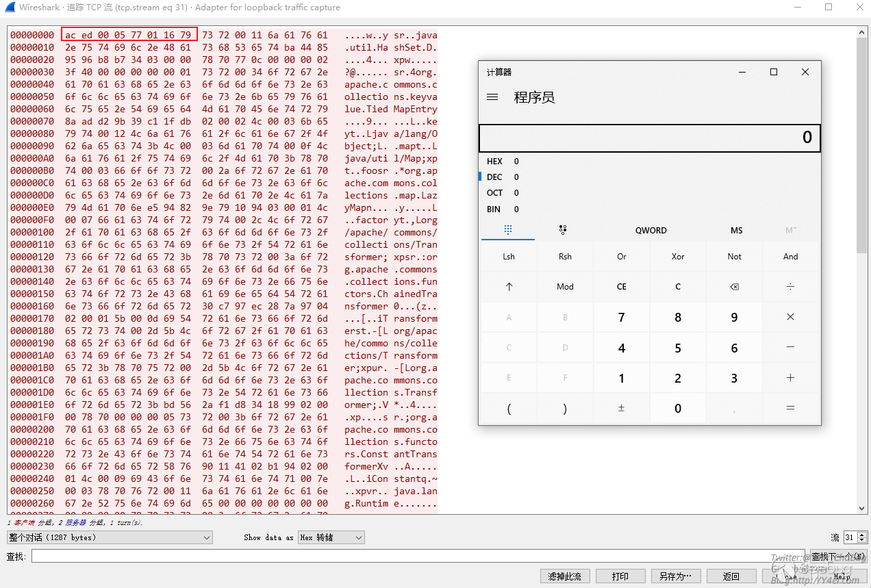The image size is (871, 588).
Task: Click the divide operator button
Action: [x=790, y=287]
